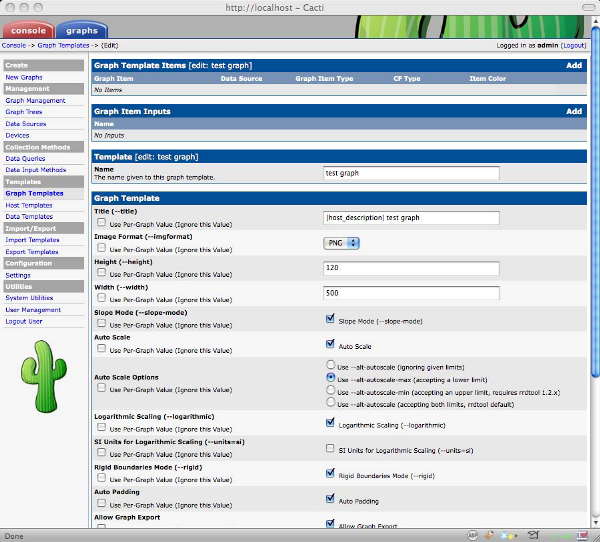Click the Title input field

(x=411, y=218)
